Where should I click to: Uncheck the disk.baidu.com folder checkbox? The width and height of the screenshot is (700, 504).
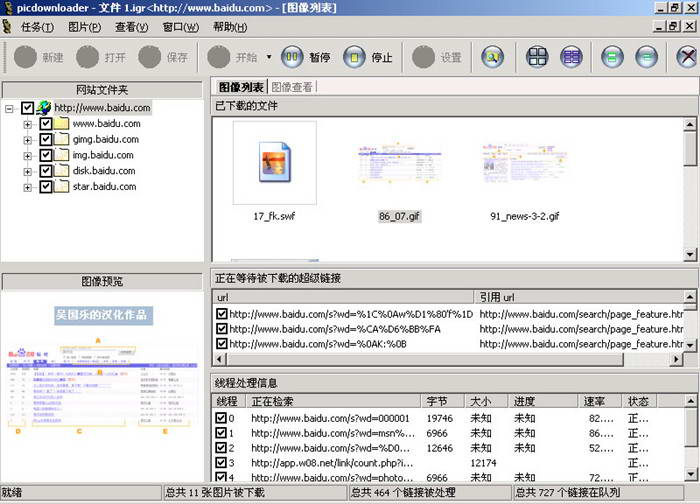(46, 171)
